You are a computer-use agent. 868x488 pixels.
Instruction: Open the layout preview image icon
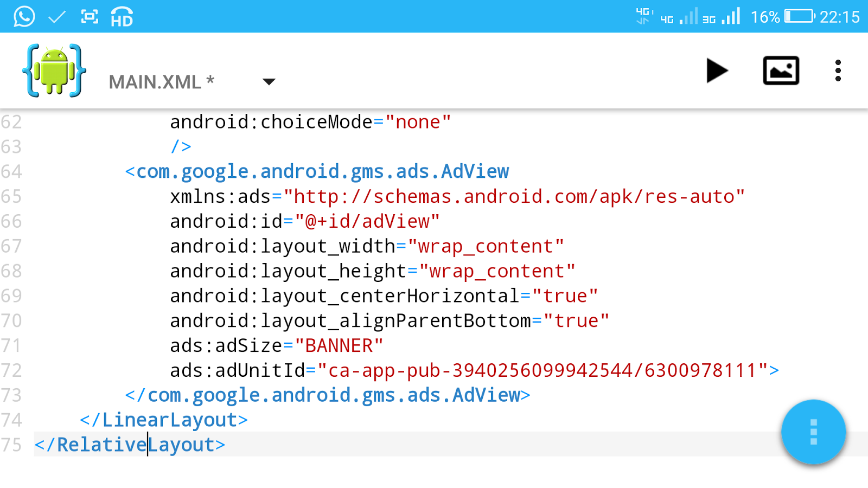(x=781, y=70)
